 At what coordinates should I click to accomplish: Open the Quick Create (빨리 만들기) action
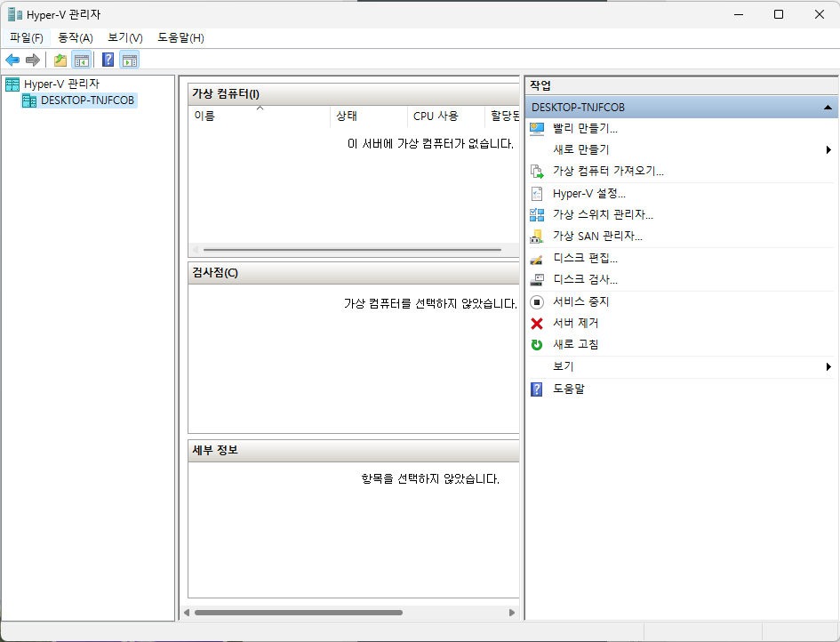pos(578,129)
